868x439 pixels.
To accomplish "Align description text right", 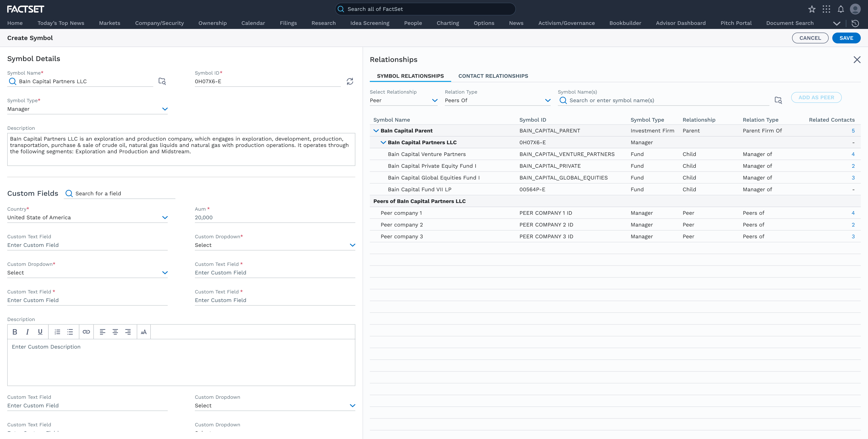I will [x=128, y=332].
